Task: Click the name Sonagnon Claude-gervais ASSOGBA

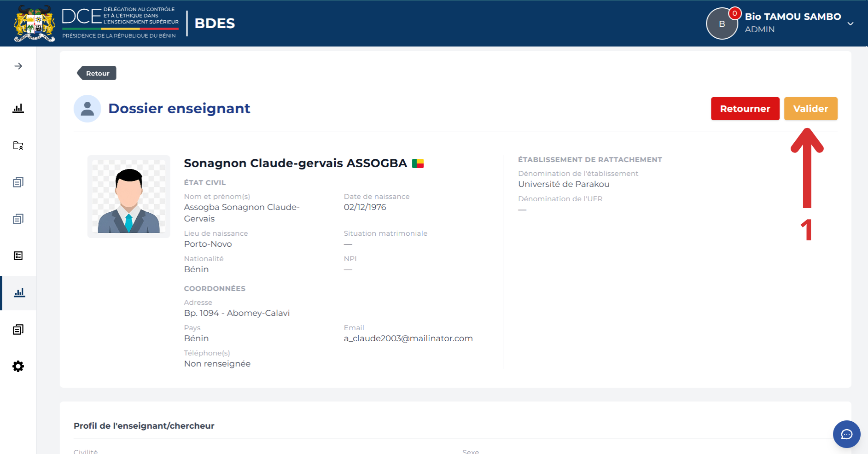Action: coord(295,163)
